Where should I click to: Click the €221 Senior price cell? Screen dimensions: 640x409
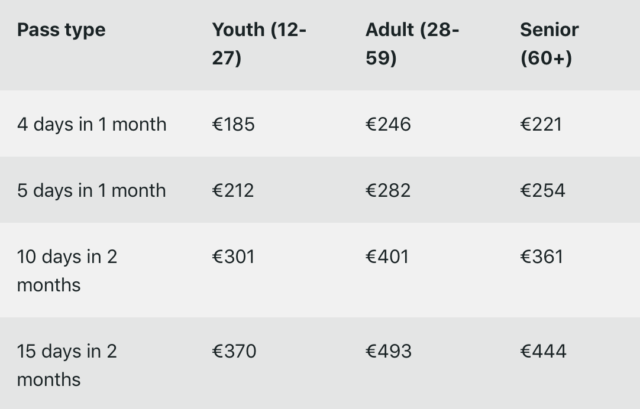coord(541,125)
